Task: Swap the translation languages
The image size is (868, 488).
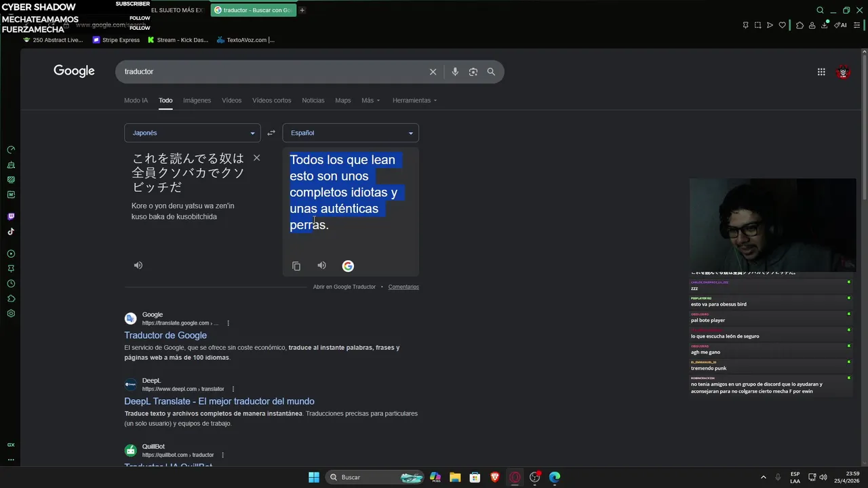Action: (271, 133)
